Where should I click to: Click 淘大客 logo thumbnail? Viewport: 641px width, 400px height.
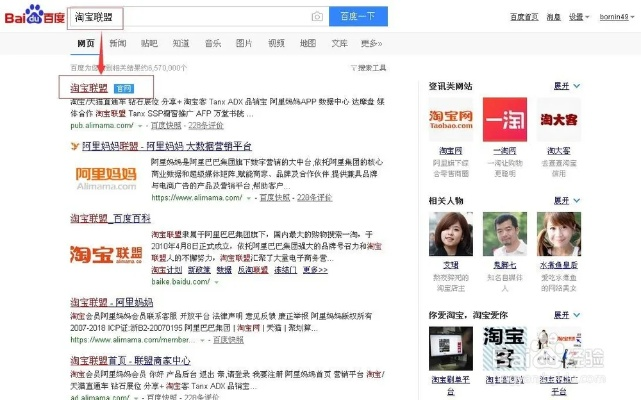pyautogui.click(x=559, y=119)
